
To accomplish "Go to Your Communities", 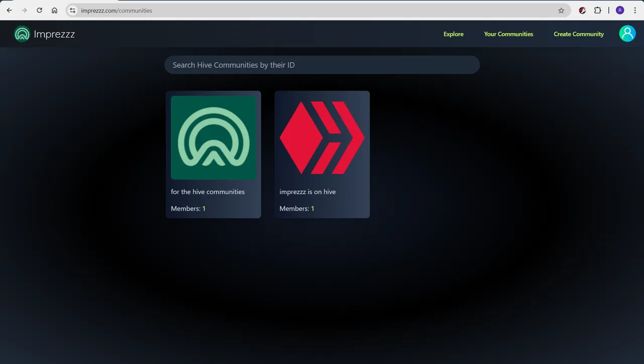I will click(509, 34).
